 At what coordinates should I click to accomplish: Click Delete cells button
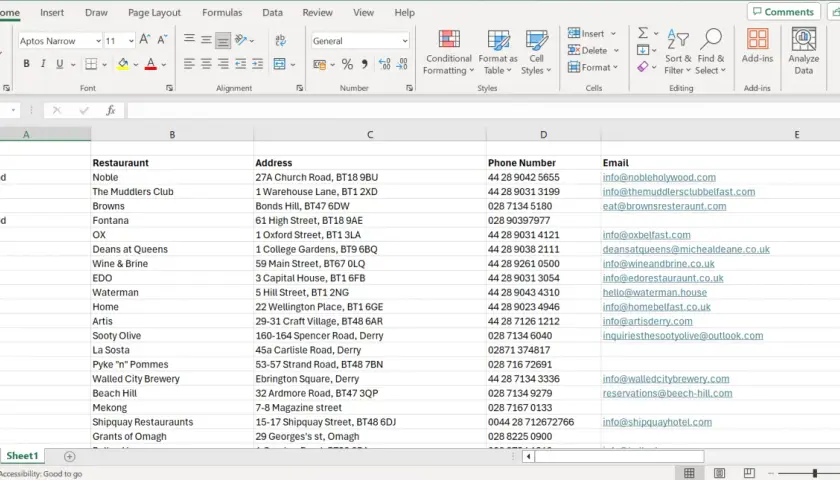[x=588, y=50]
